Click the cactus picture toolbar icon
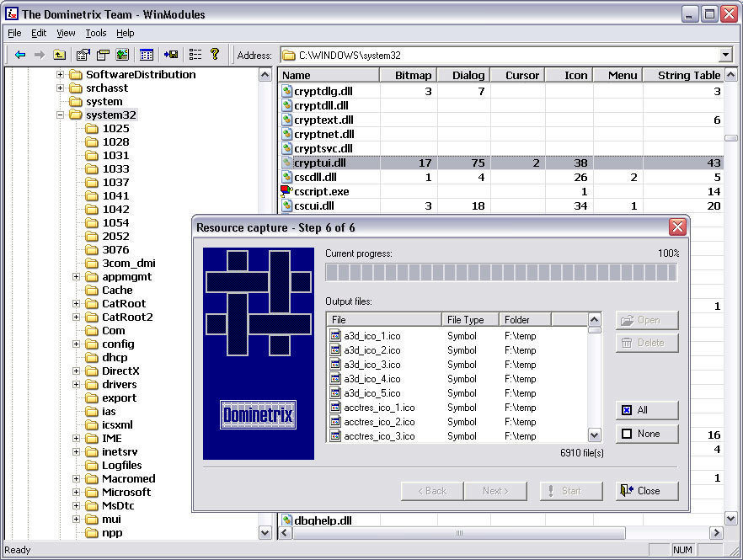Viewport: 743px width, 560px height. click(122, 55)
